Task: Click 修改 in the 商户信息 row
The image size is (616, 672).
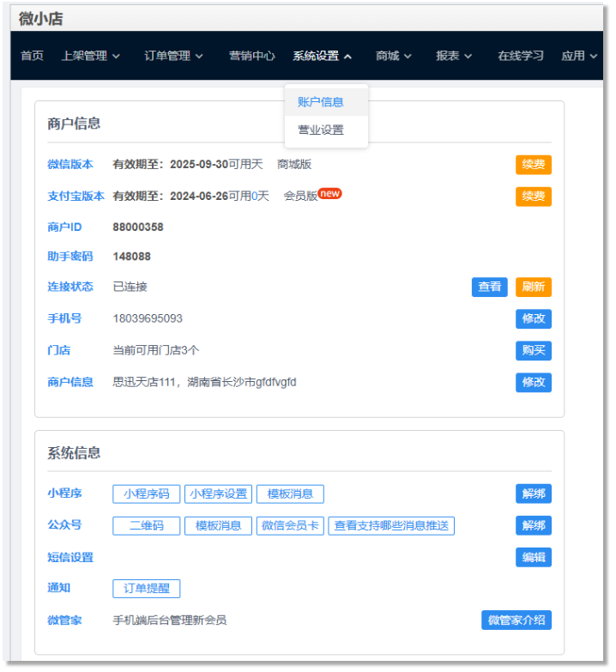Action: 534,382
